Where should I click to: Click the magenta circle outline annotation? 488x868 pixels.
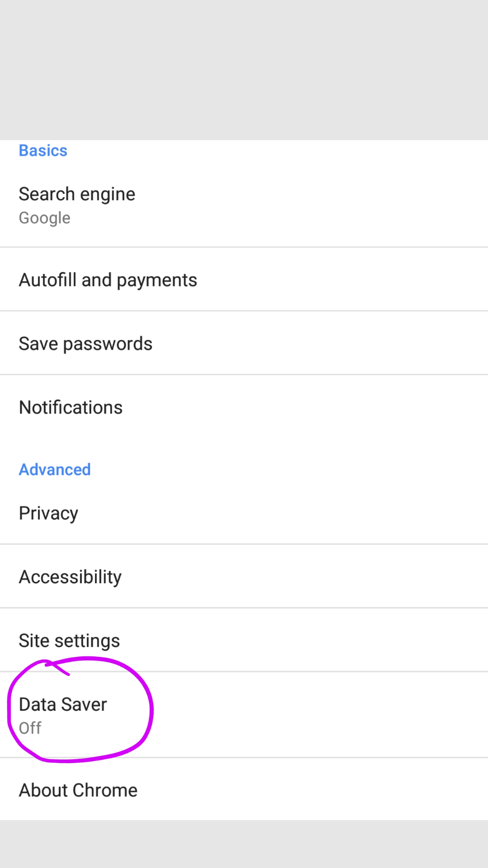click(150, 710)
